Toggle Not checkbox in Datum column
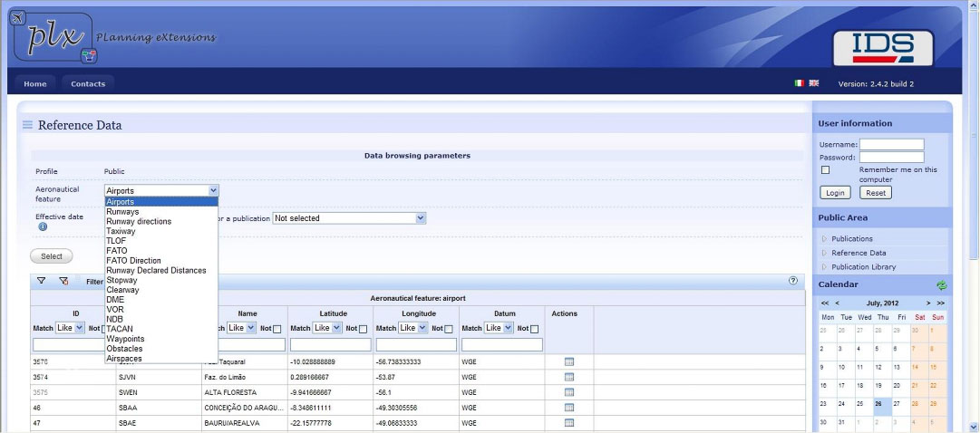Screen dimensions: 980x433 coord(534,329)
